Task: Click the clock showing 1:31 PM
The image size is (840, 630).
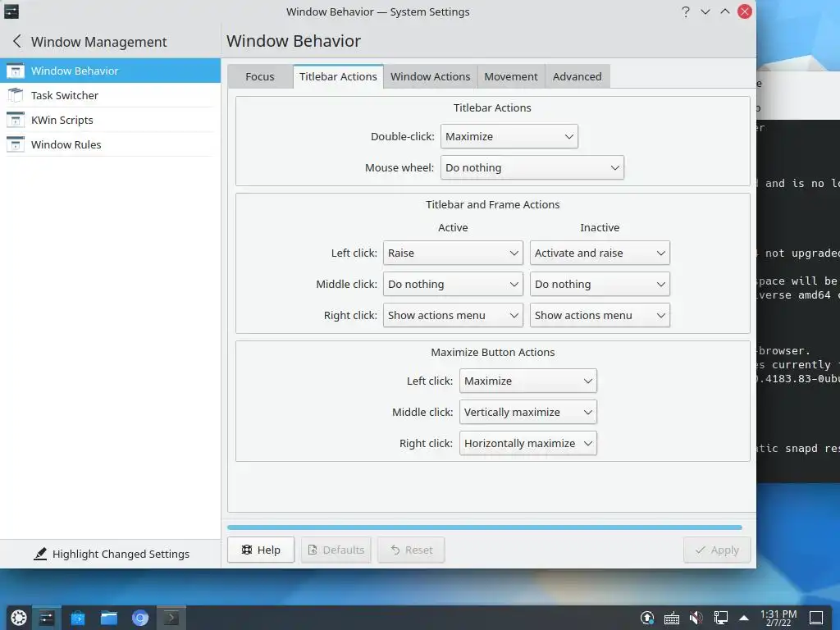Action: coord(778,618)
